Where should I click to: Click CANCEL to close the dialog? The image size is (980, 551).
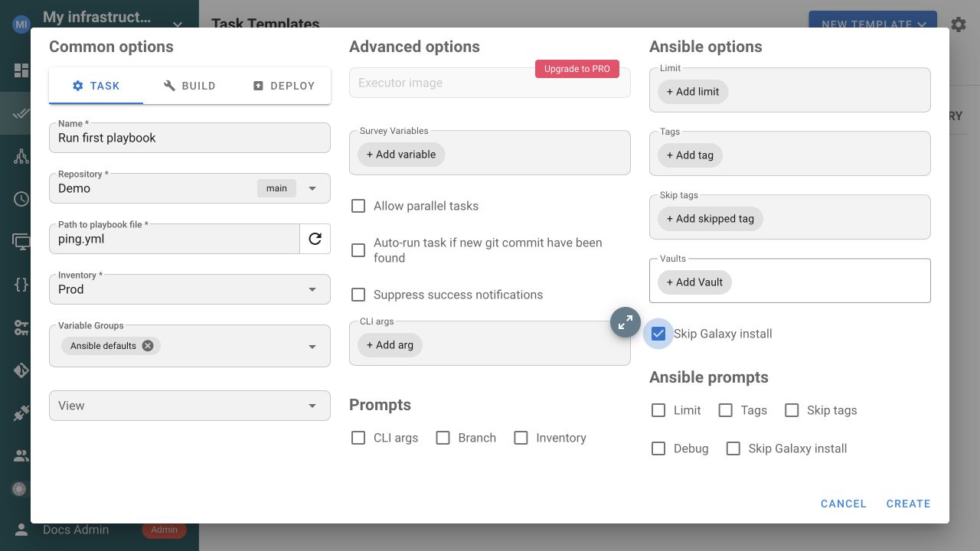click(844, 504)
